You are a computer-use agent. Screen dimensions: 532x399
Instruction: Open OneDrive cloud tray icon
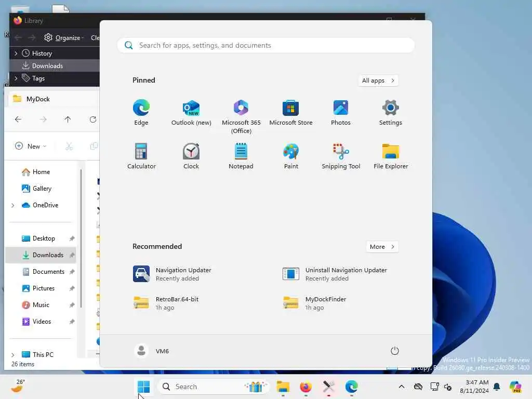pos(418,387)
